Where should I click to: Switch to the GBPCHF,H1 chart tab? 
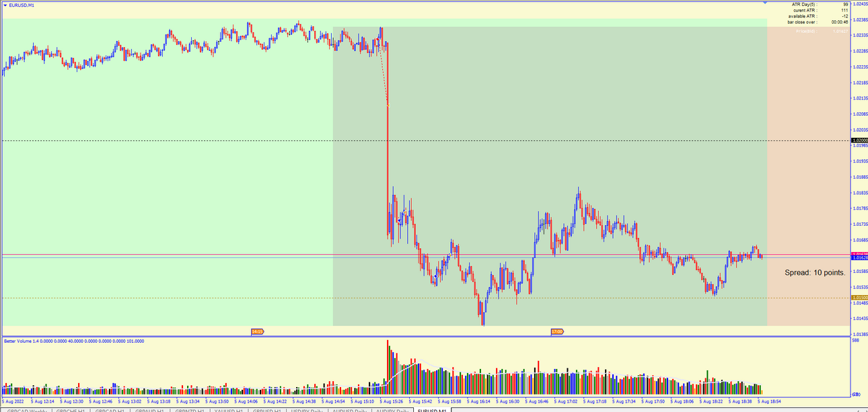click(70, 410)
